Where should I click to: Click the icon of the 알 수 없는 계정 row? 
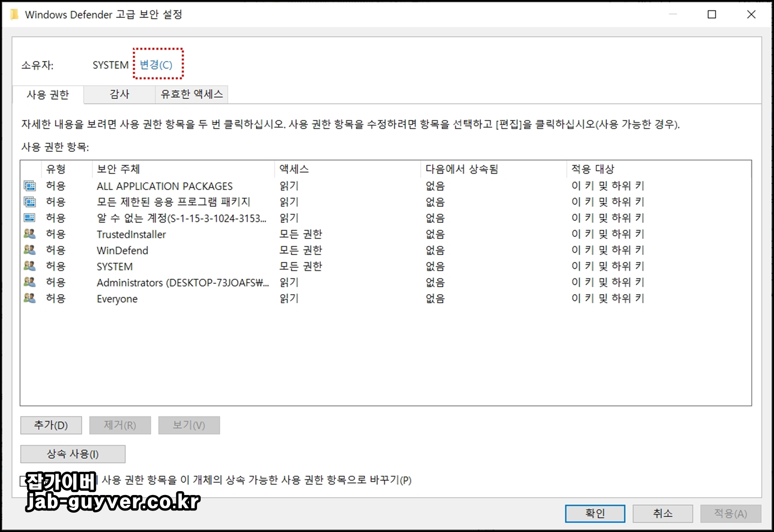coord(30,218)
